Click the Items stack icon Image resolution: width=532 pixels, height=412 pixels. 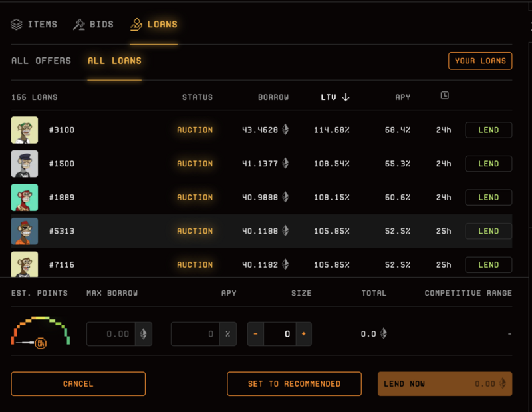click(17, 25)
